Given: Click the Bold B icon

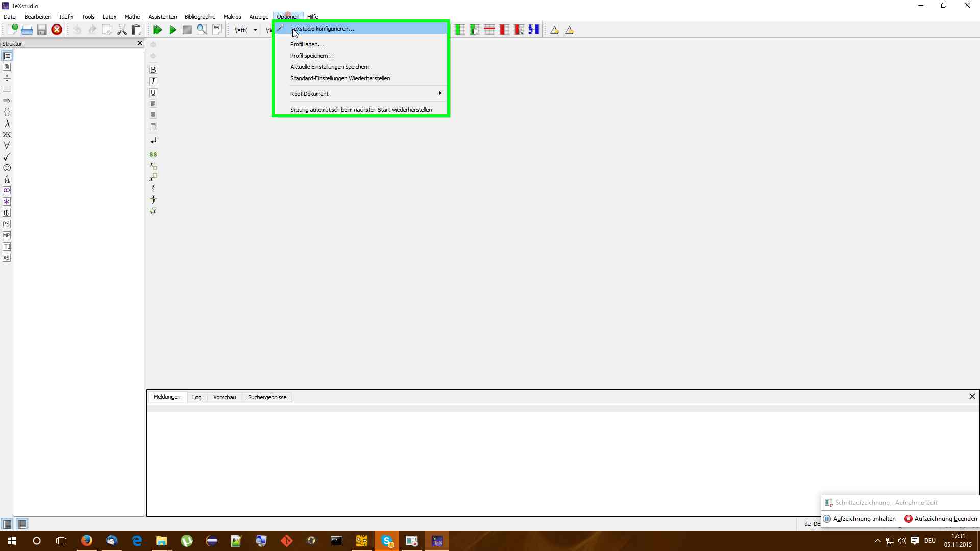Looking at the screenshot, I should coord(153,70).
